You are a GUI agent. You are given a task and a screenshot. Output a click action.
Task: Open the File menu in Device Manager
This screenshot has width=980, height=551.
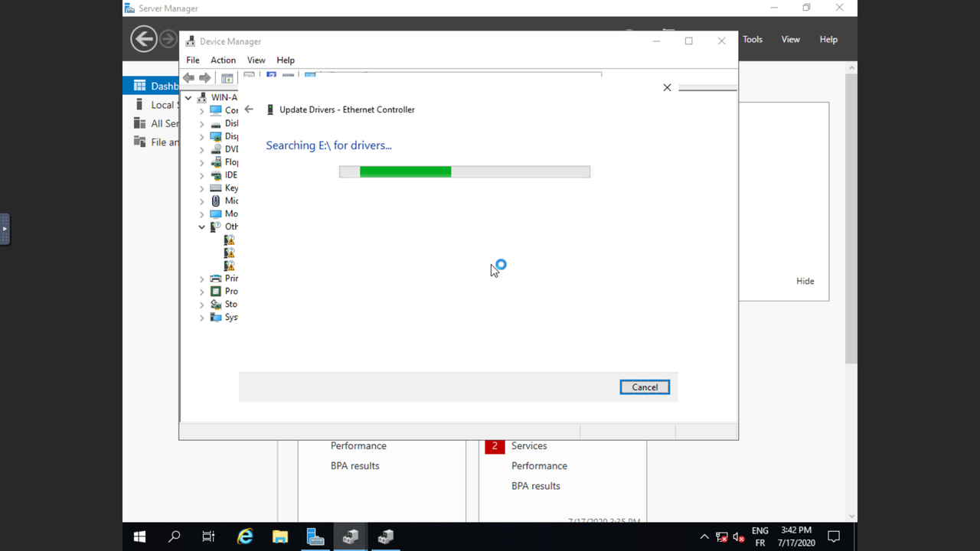pyautogui.click(x=193, y=60)
